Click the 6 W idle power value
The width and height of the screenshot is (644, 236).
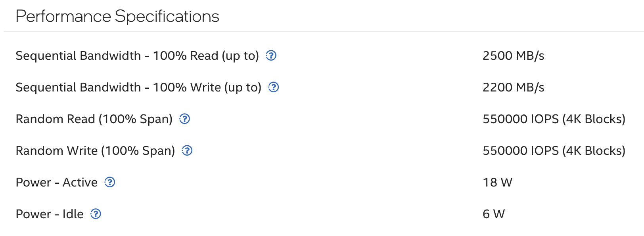[x=493, y=214]
